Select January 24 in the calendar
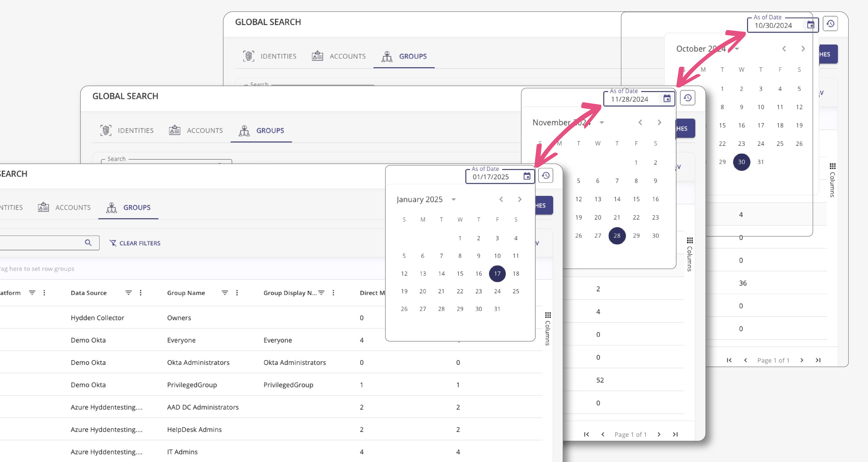 [497, 291]
